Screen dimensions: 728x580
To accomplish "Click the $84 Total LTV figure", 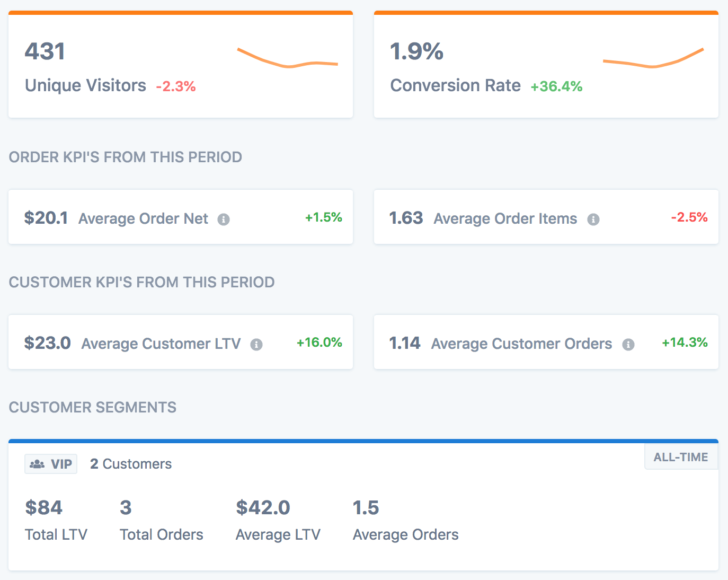I will (x=43, y=508).
